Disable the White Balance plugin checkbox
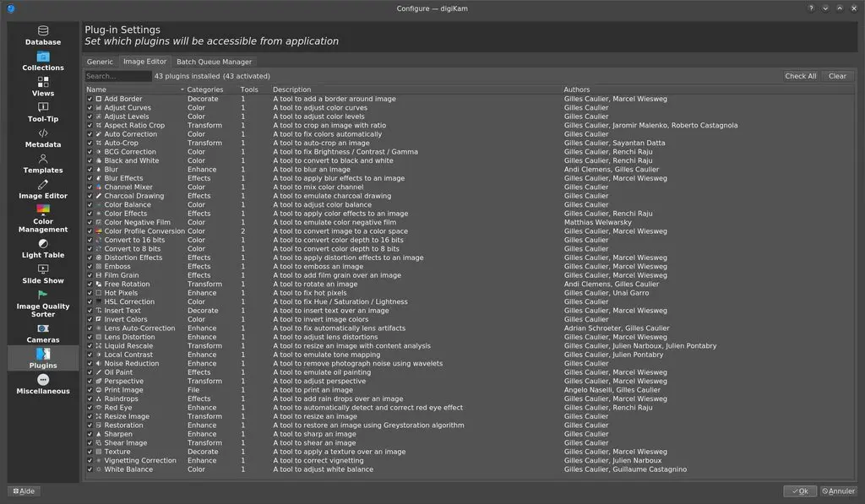This screenshot has height=504, width=865. (x=88, y=469)
